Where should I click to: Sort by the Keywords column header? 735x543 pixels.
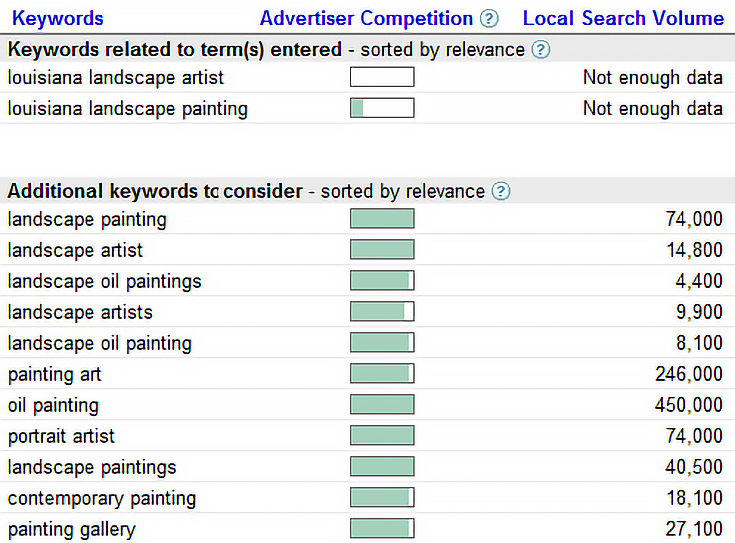(x=58, y=18)
